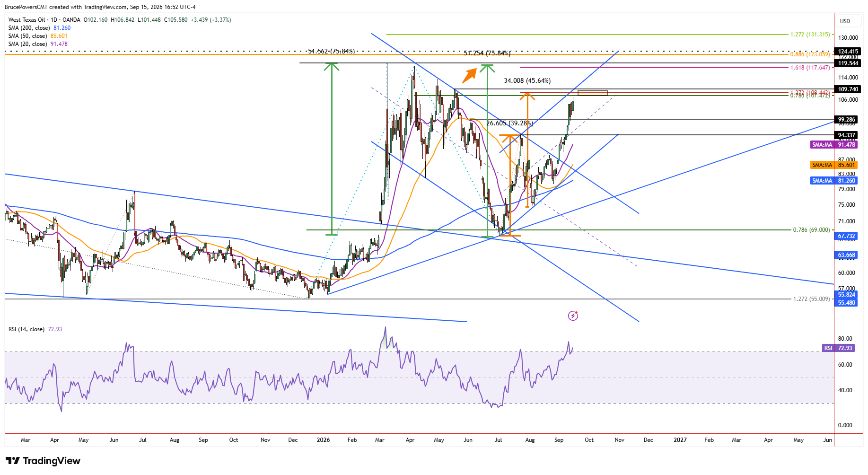868x475 pixels.
Task: Click the BrucePowersCMT attribution header text
Action: click(x=100, y=7)
